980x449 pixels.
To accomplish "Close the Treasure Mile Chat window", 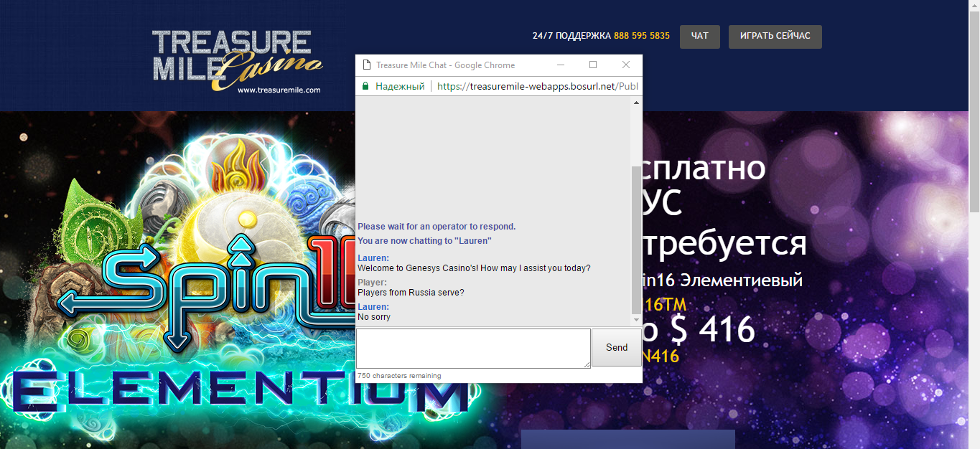I will pos(626,65).
